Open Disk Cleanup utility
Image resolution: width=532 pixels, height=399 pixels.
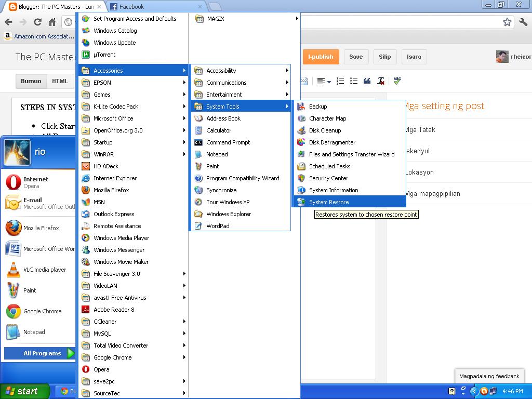click(x=350, y=130)
